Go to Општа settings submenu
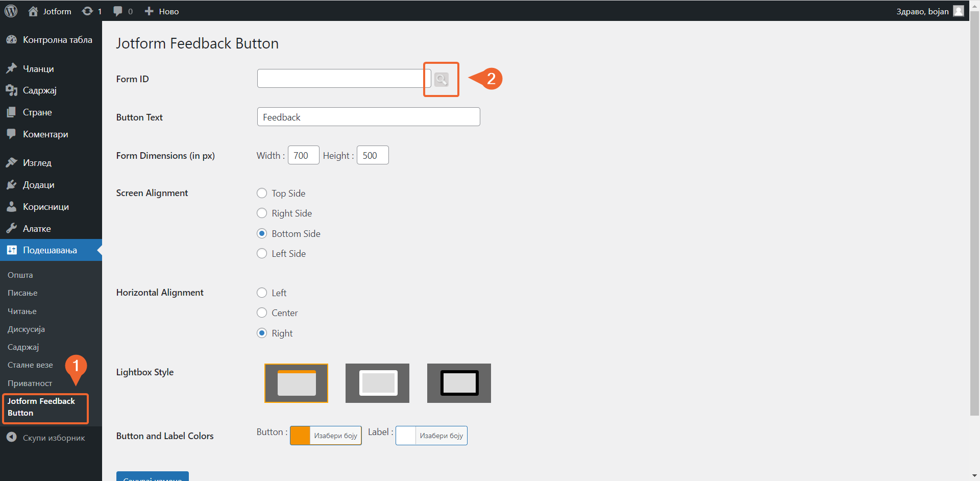Viewport: 980px width, 481px height. [20, 275]
